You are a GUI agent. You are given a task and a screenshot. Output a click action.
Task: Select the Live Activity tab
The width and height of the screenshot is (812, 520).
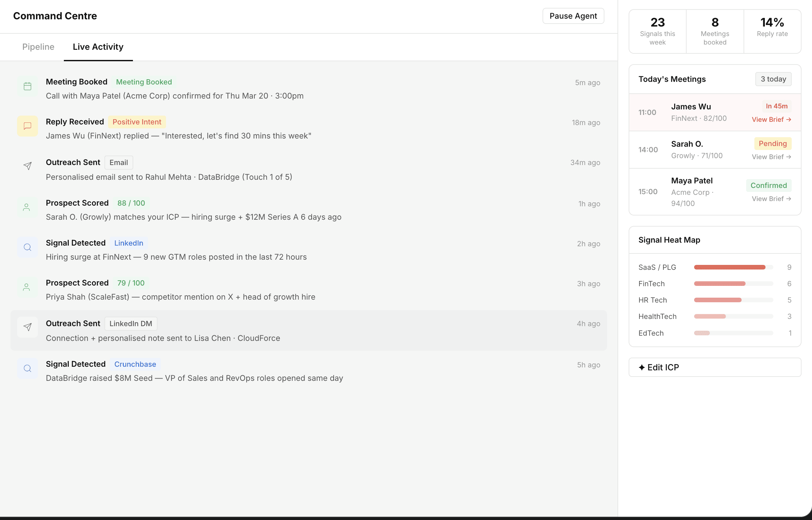click(x=98, y=46)
